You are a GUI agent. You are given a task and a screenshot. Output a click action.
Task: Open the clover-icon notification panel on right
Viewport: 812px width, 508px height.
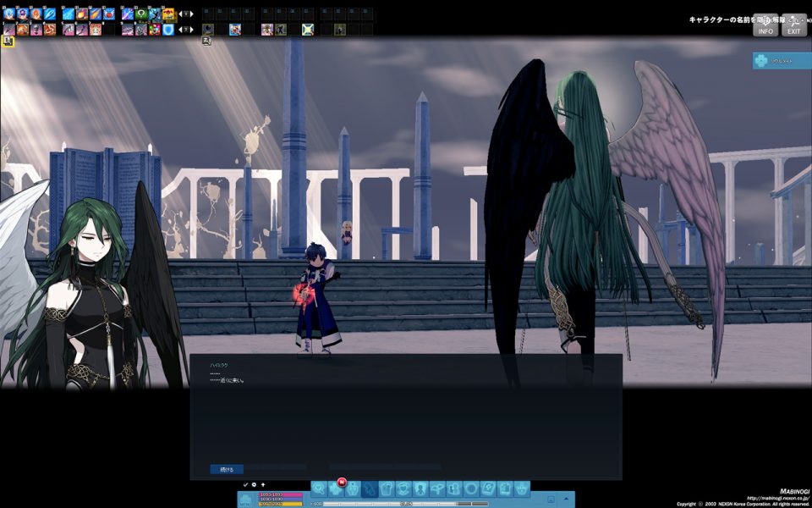click(x=782, y=61)
